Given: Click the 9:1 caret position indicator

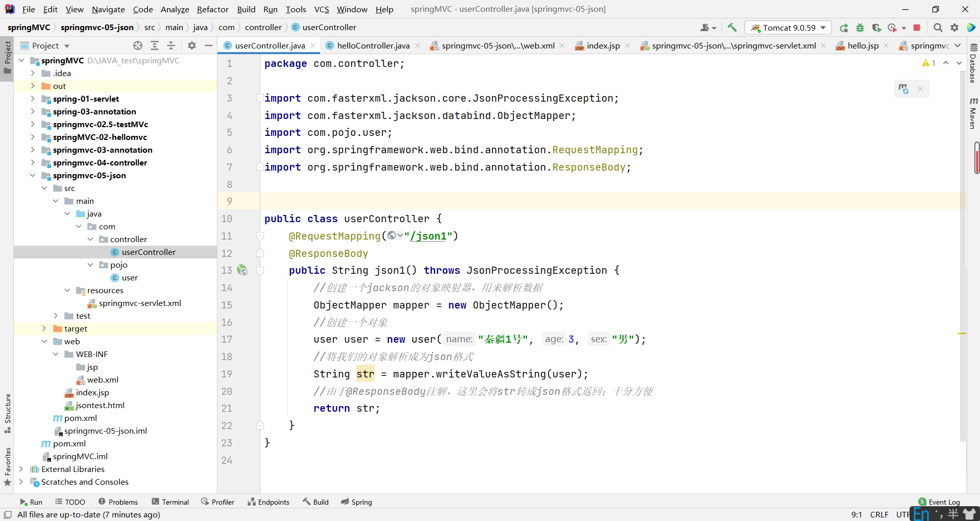Looking at the screenshot, I should [x=856, y=514].
